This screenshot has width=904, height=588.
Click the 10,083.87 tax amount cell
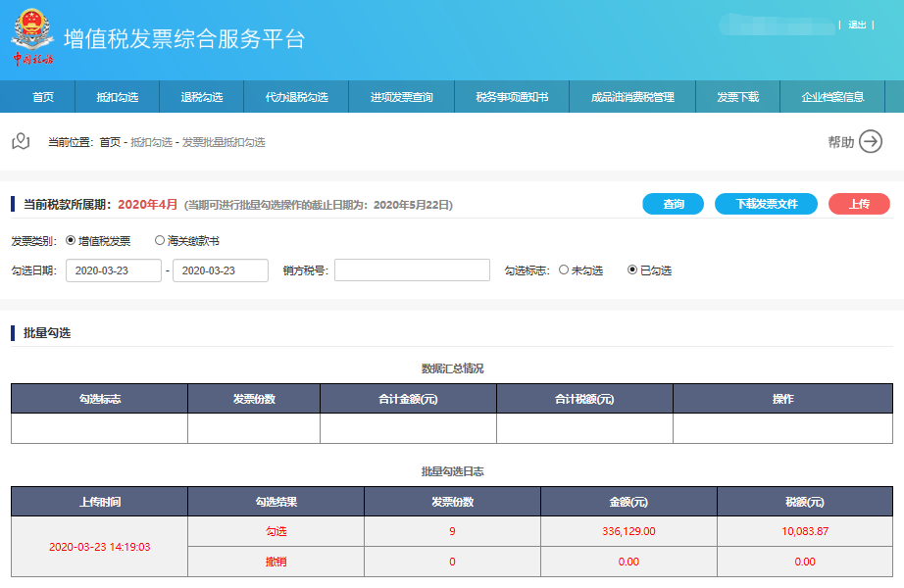pyautogui.click(x=805, y=531)
